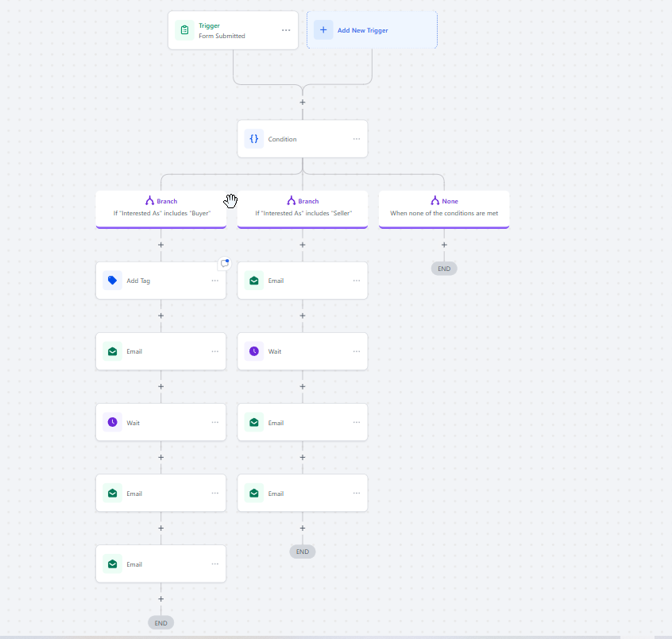Select the last Email step in the Buyer branch
Image resolution: width=672 pixels, height=639 pixels.
coord(160,563)
